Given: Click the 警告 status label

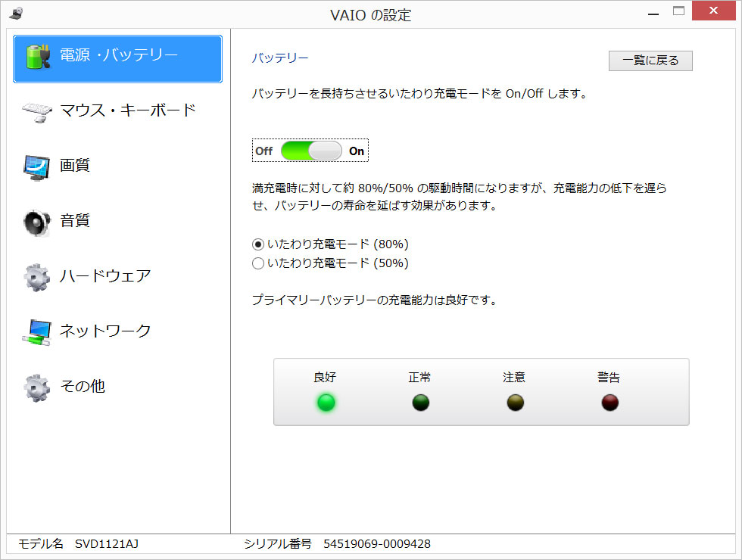Looking at the screenshot, I should coord(609,377).
